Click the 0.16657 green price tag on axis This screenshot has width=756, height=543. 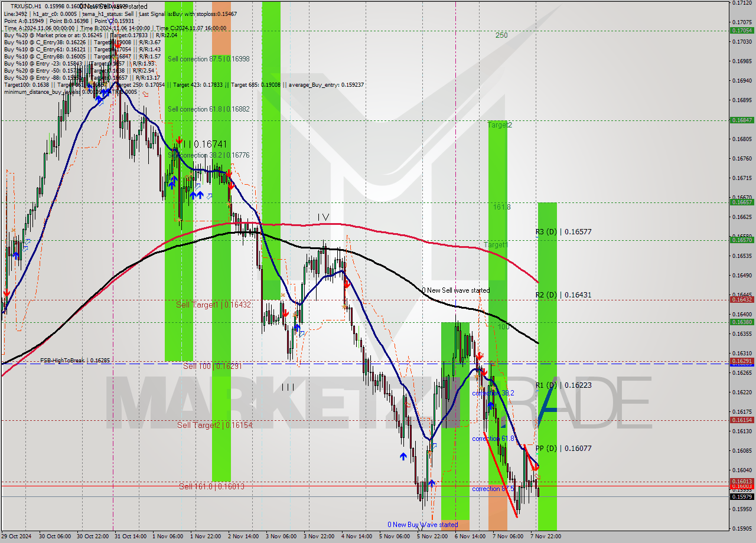742,202
